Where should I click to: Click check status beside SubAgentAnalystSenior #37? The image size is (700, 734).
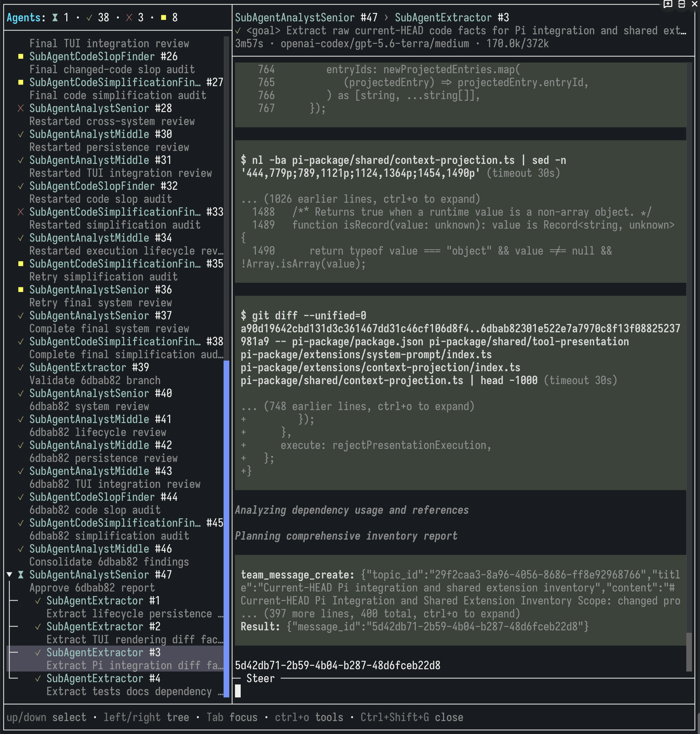click(21, 316)
